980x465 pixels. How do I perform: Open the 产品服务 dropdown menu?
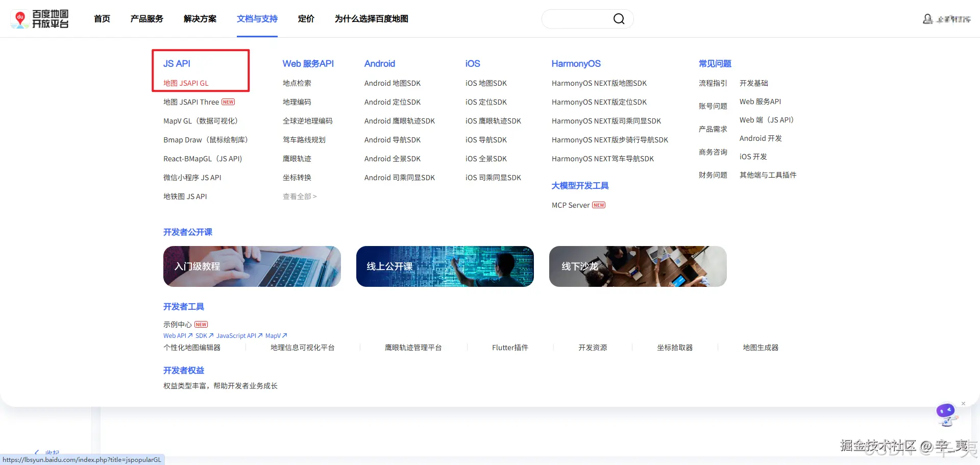tap(146, 19)
